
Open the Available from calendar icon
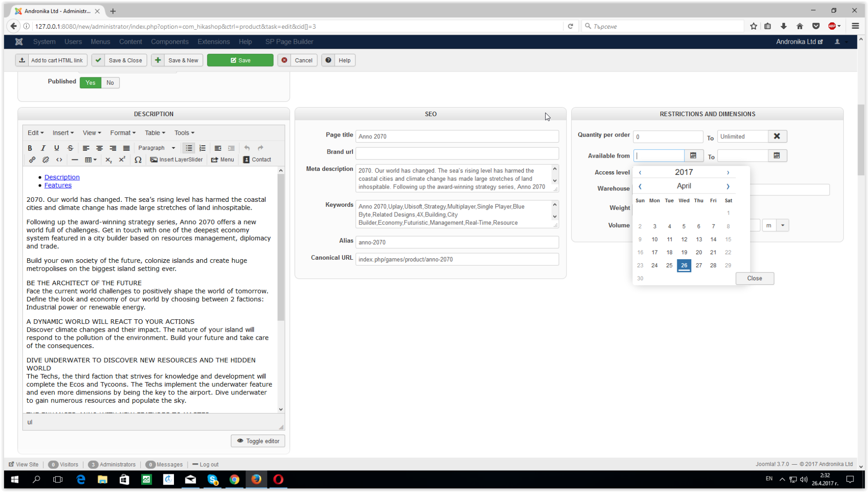694,156
